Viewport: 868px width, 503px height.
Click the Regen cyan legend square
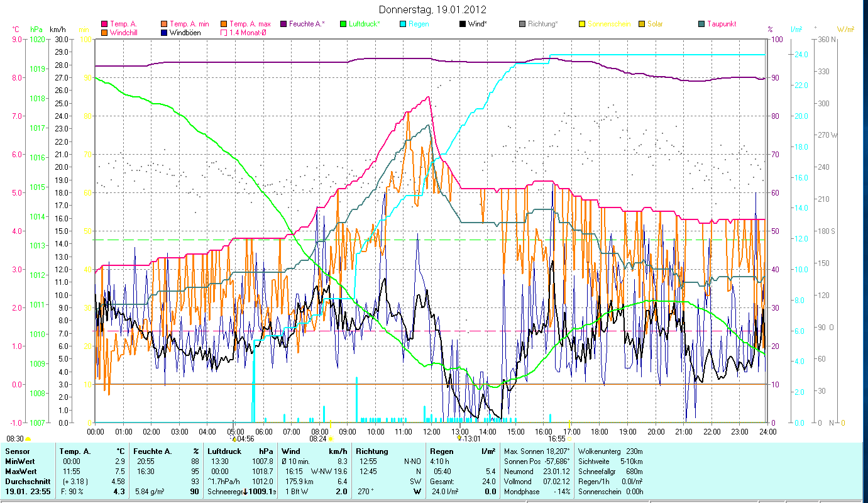(403, 24)
